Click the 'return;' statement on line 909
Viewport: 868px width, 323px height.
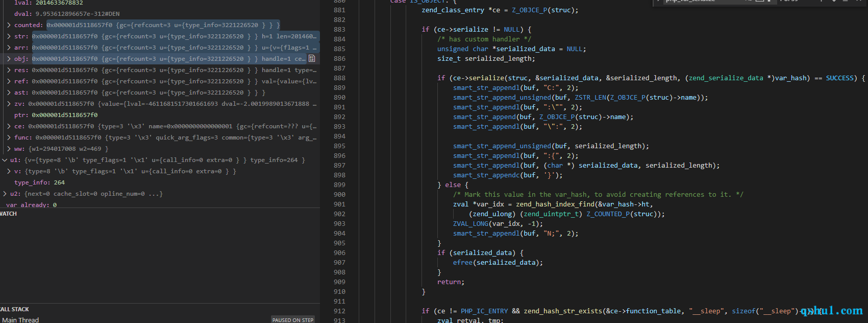(451, 282)
